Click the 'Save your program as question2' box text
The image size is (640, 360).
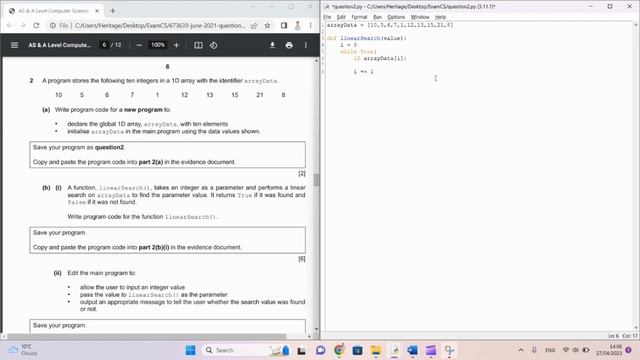tap(79, 147)
